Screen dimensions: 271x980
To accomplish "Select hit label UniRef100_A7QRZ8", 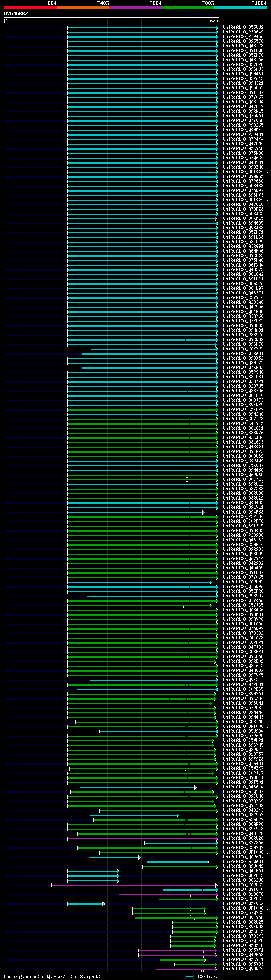I will 243,209.
